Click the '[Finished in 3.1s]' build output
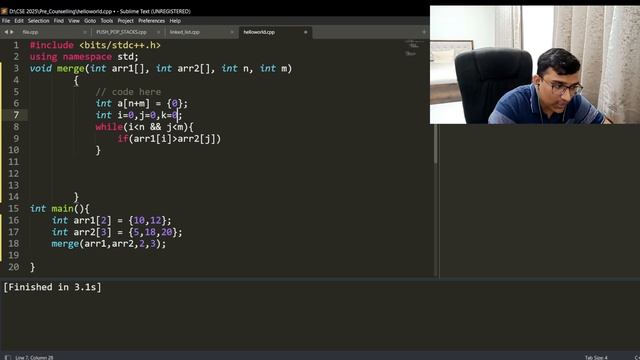This screenshot has width=640, height=360. (x=52, y=287)
